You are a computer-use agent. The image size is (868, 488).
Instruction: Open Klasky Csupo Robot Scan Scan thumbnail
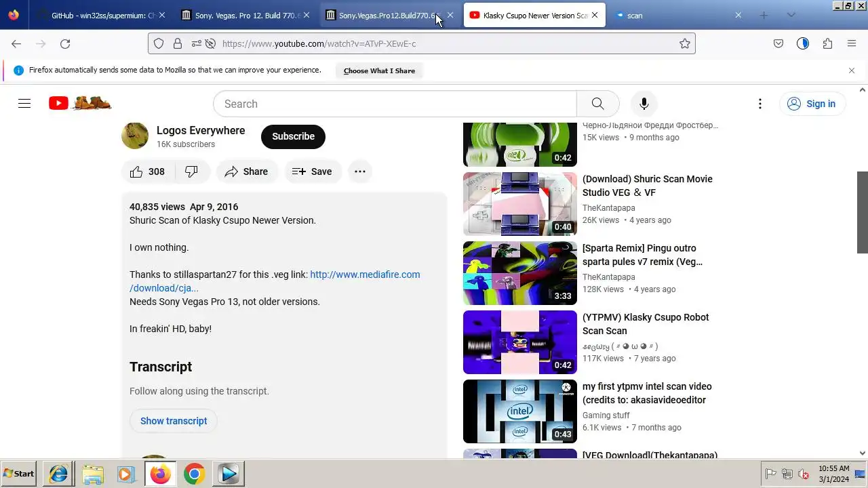(x=520, y=342)
